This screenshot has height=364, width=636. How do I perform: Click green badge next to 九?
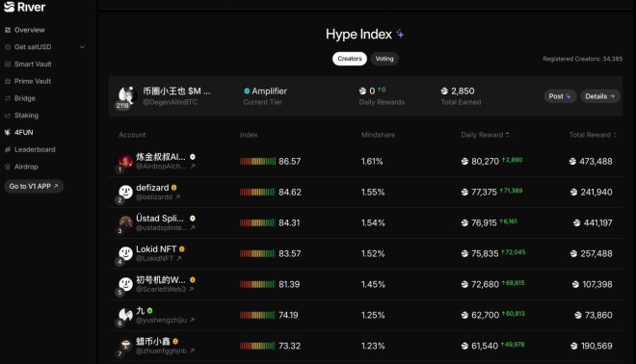click(x=149, y=310)
